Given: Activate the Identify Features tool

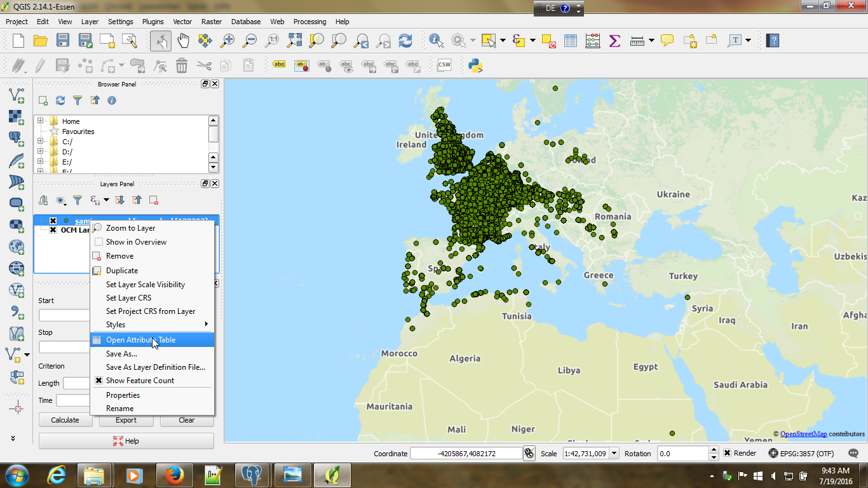Looking at the screenshot, I should click(x=437, y=41).
